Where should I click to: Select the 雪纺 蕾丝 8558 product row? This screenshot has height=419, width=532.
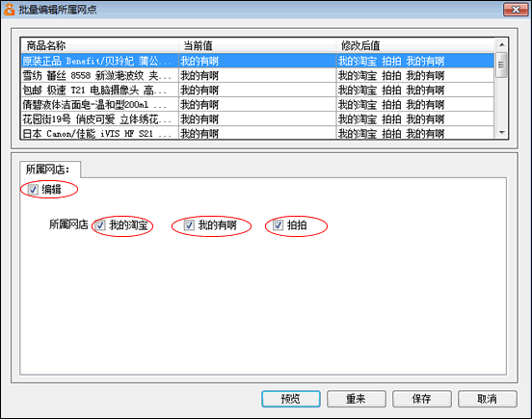coord(257,75)
